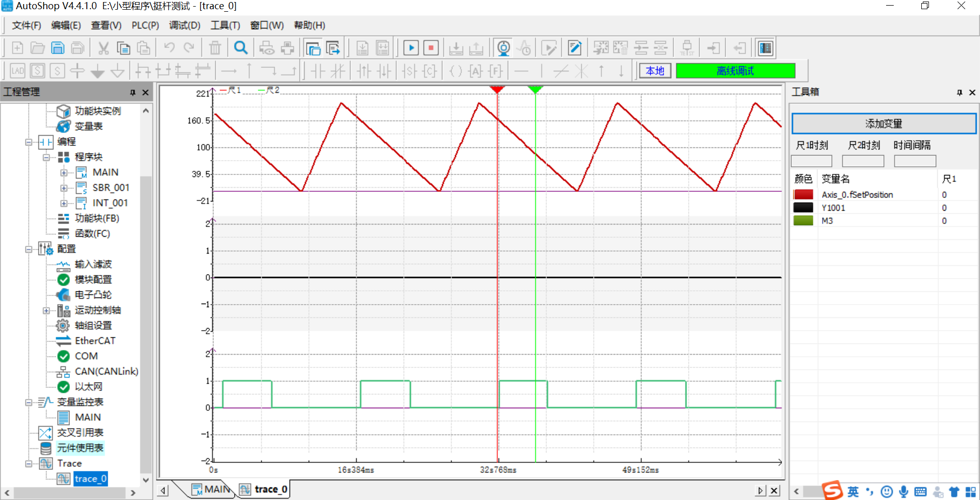Open a project with the folder icon
Screen dimensions: 980x500
37,48
